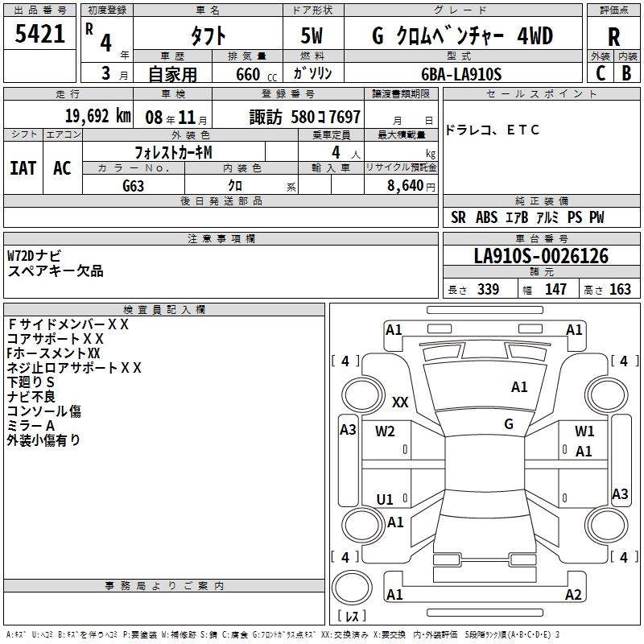The image size is (644, 644).
Task: Select the A2 scratch mark on the bumper
Action: [x=573, y=595]
